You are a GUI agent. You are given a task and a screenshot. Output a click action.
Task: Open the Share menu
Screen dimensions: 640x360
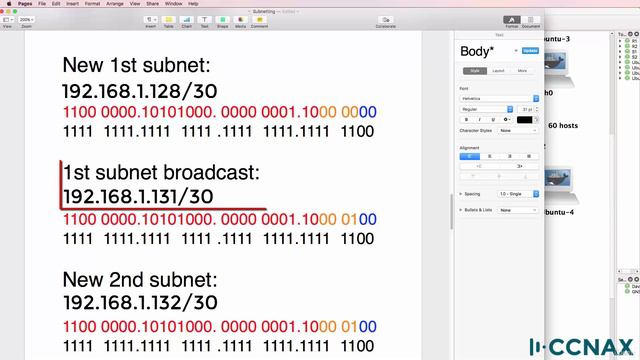[153, 3]
